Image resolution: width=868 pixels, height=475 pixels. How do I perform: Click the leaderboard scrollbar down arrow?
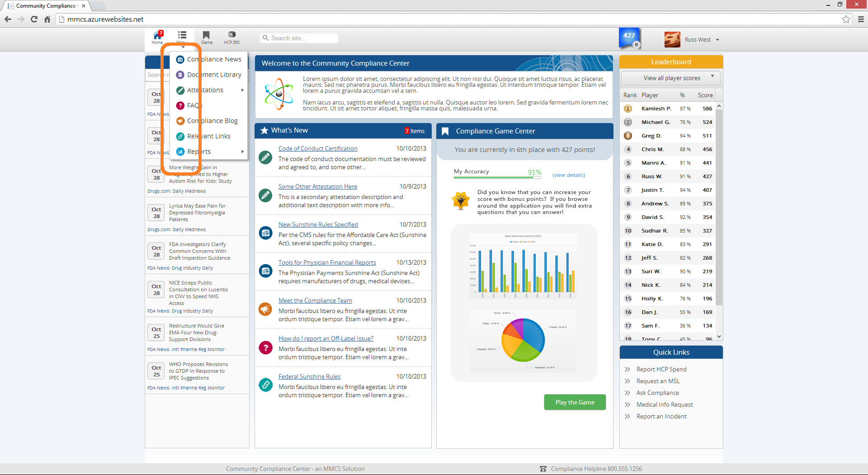point(719,336)
